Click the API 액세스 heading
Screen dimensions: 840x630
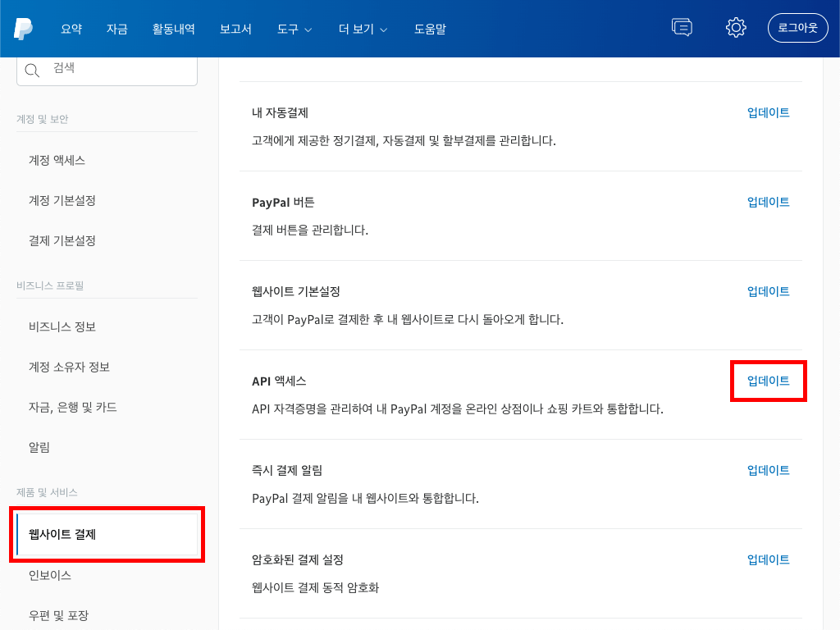[279, 381]
